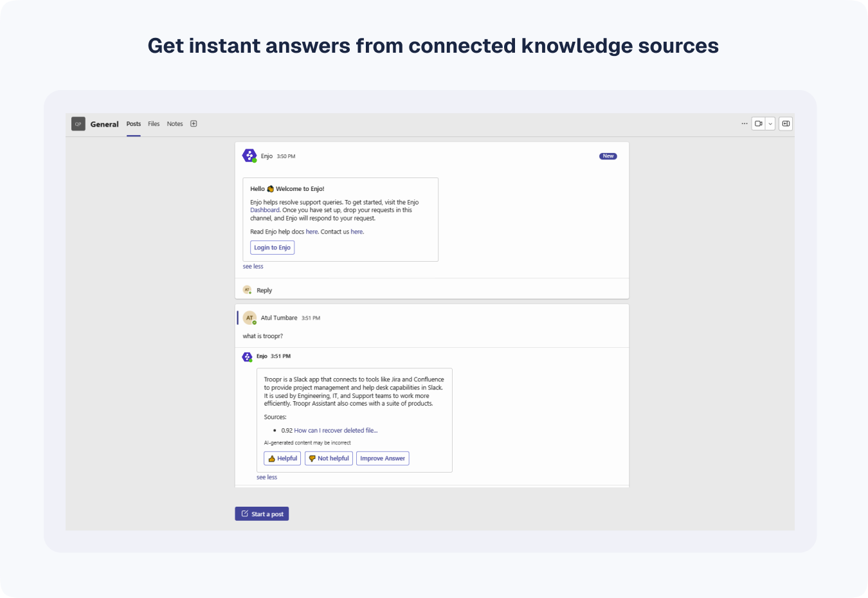Start a video meeting with camera icon
The height and width of the screenshot is (598, 868).
pos(759,123)
